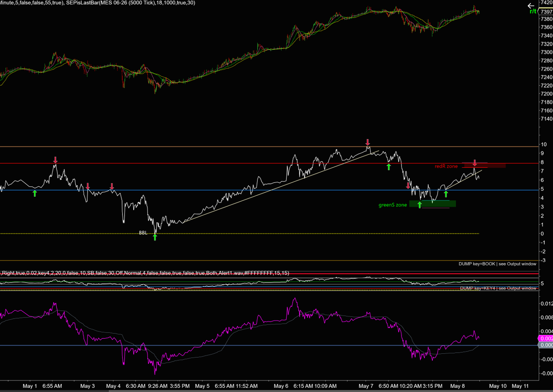
Task: Click the 7420 price axis label
Action: click(x=546, y=3)
